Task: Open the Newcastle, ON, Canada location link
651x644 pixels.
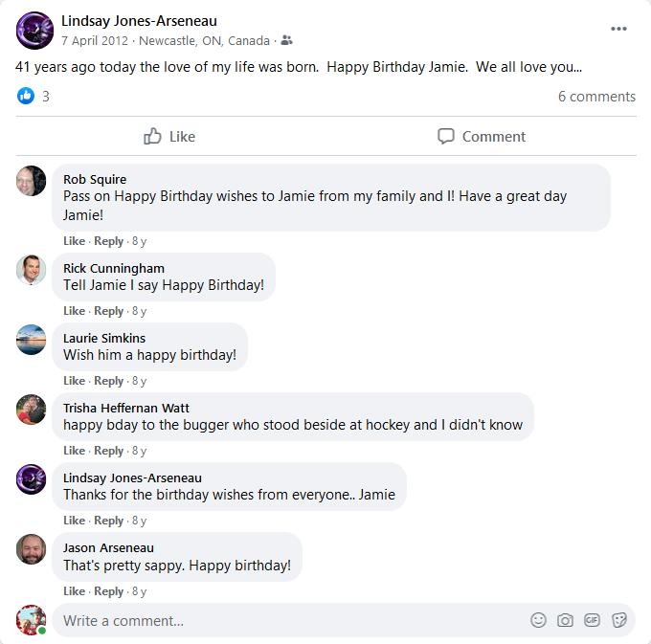Action: tap(204, 41)
